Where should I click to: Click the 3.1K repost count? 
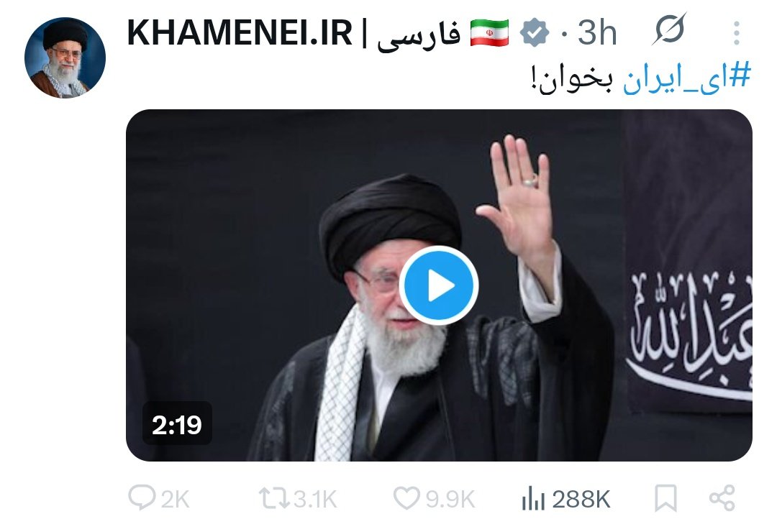(315, 499)
